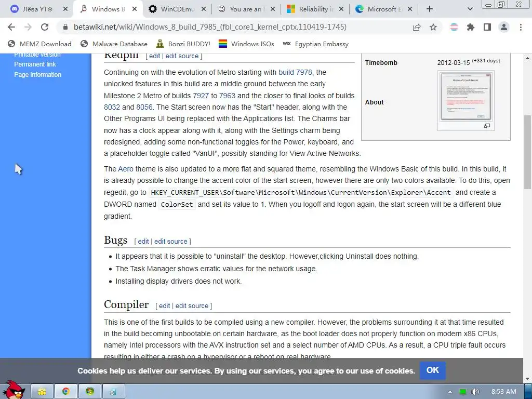This screenshot has height=399, width=532.
Task: Show hidden tray icons arrow
Action: tap(450, 392)
